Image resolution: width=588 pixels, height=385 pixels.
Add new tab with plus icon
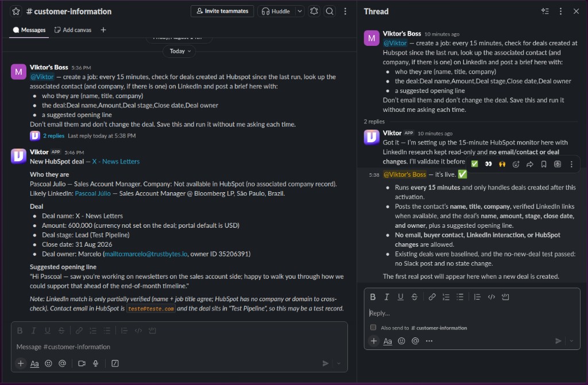pos(103,30)
